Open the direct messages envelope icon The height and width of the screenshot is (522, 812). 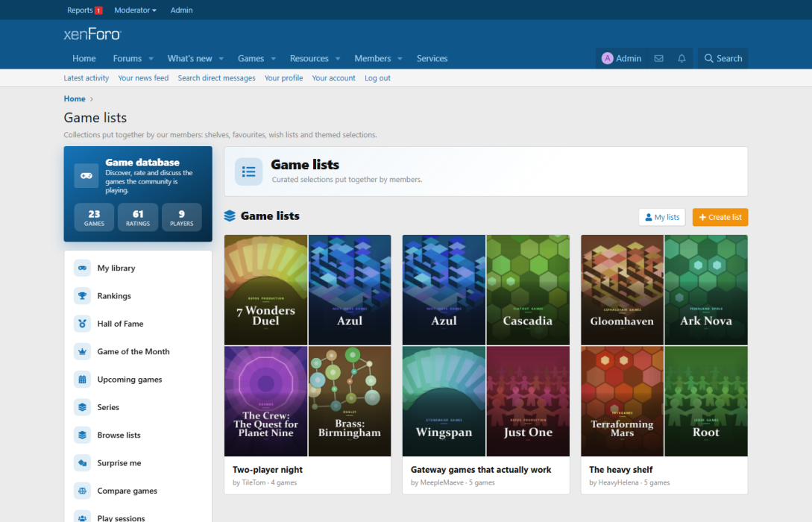coord(658,58)
